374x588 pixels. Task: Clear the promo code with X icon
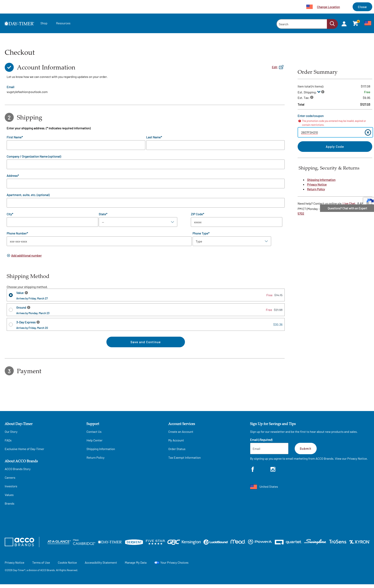click(367, 132)
